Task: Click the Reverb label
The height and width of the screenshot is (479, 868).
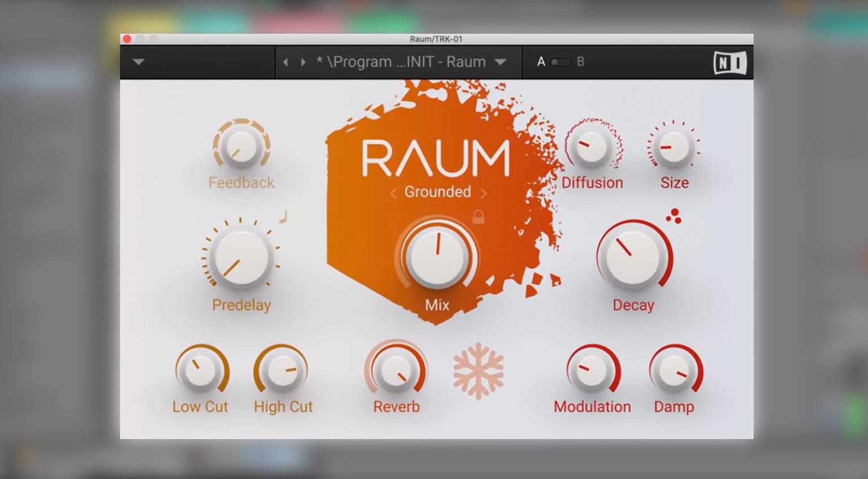Action: click(x=397, y=406)
